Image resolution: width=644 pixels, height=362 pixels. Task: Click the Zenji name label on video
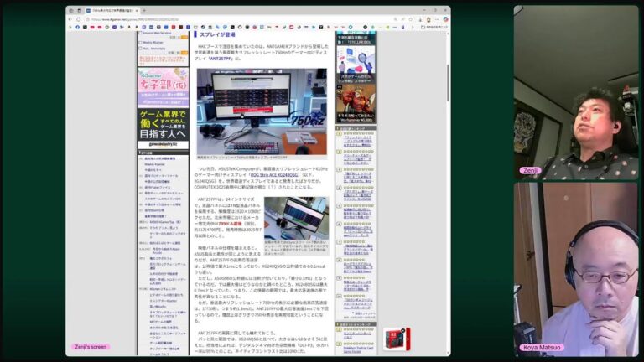click(530, 170)
